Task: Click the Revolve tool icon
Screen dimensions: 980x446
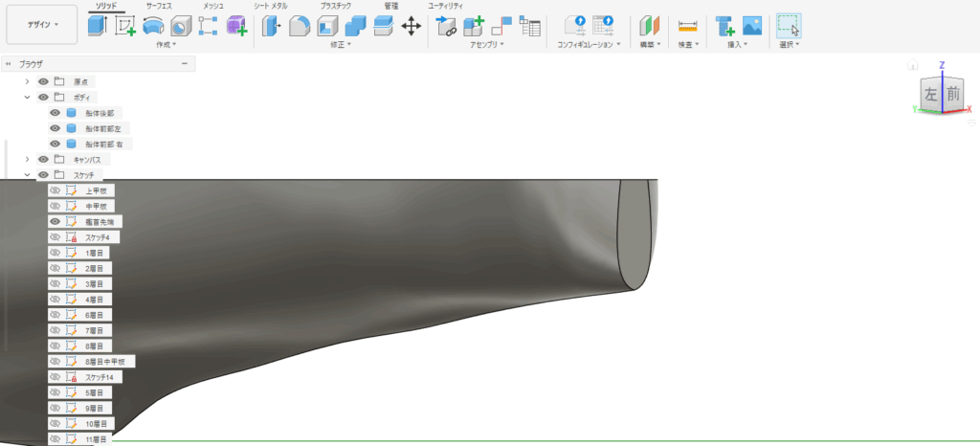Action: tap(153, 27)
